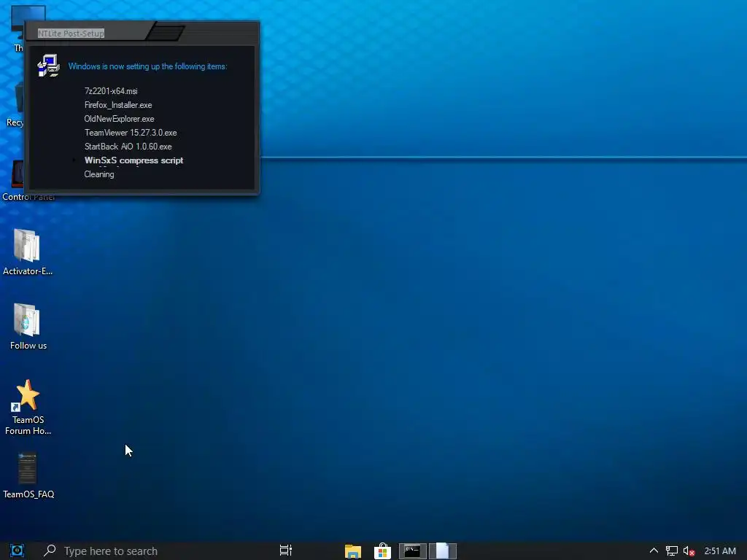
Task: Open Task View from the taskbar
Action: (x=286, y=551)
